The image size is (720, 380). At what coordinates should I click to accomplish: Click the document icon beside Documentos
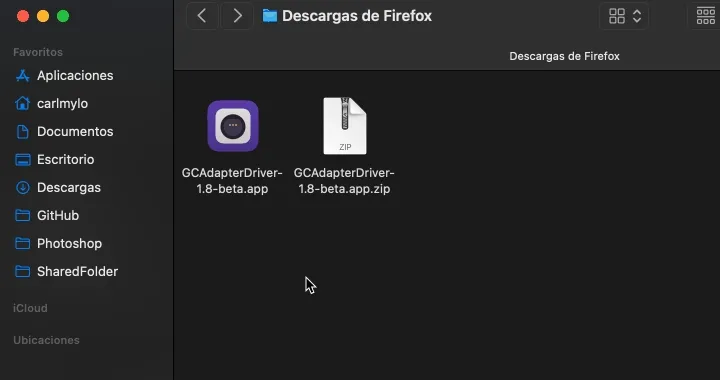pyautogui.click(x=22, y=132)
